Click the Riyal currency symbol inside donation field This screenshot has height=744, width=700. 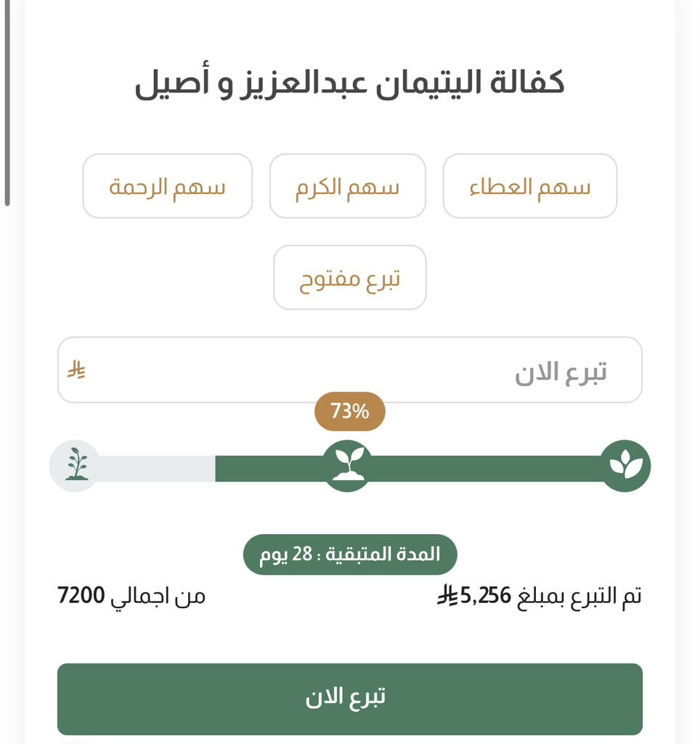[76, 370]
